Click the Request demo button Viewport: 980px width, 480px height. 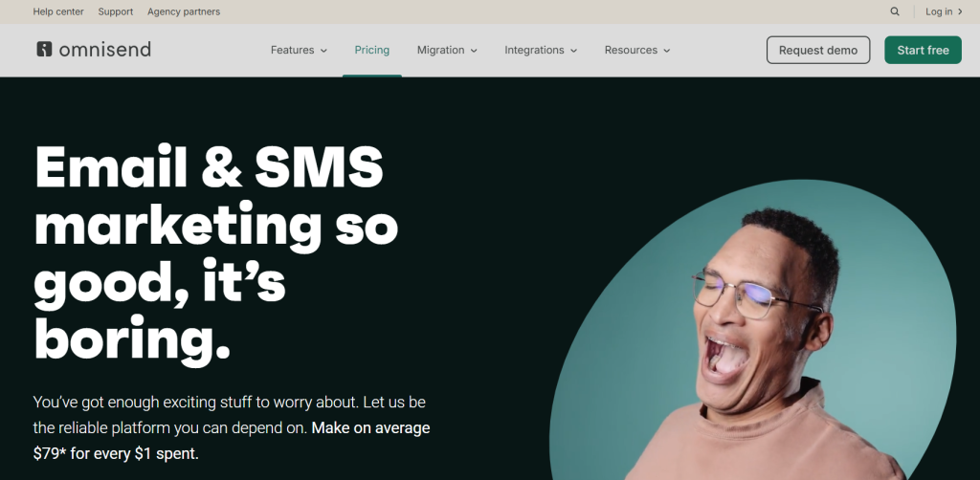818,50
